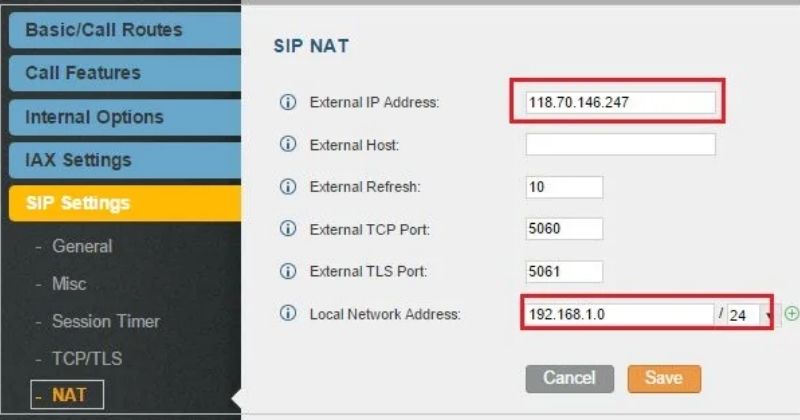Open the subnet mask dropdown showing 24

(x=749, y=315)
